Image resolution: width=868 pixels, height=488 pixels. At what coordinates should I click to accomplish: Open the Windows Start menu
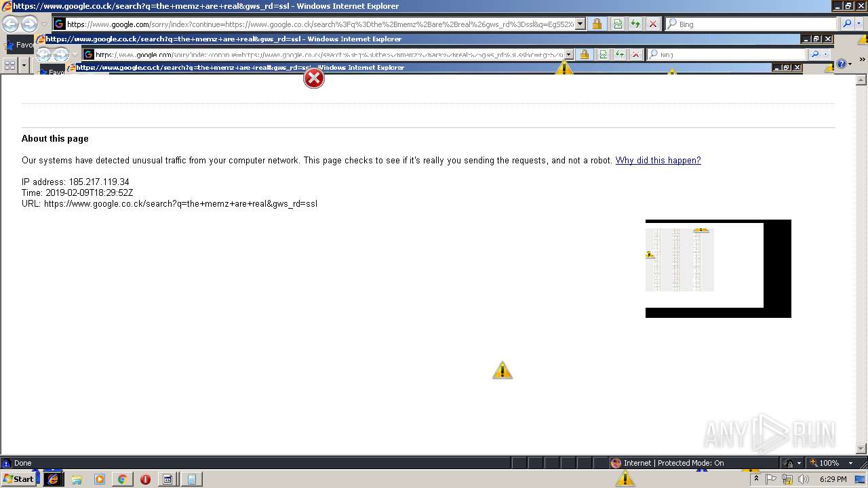tap(19, 479)
